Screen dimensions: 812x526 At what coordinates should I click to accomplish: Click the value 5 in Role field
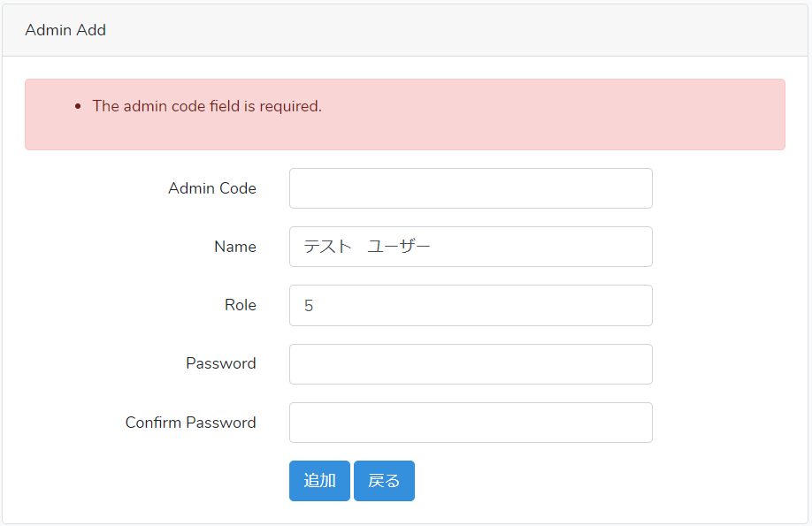click(x=309, y=306)
